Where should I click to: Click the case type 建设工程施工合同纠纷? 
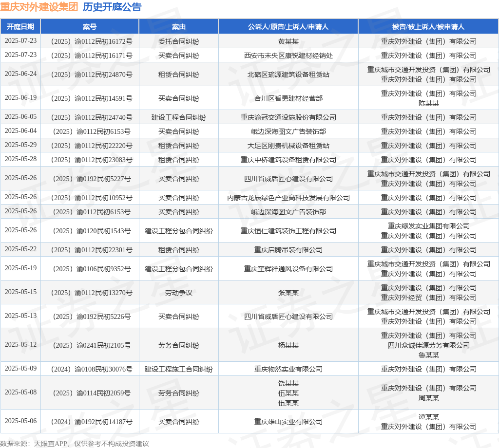pyautogui.click(x=178, y=369)
